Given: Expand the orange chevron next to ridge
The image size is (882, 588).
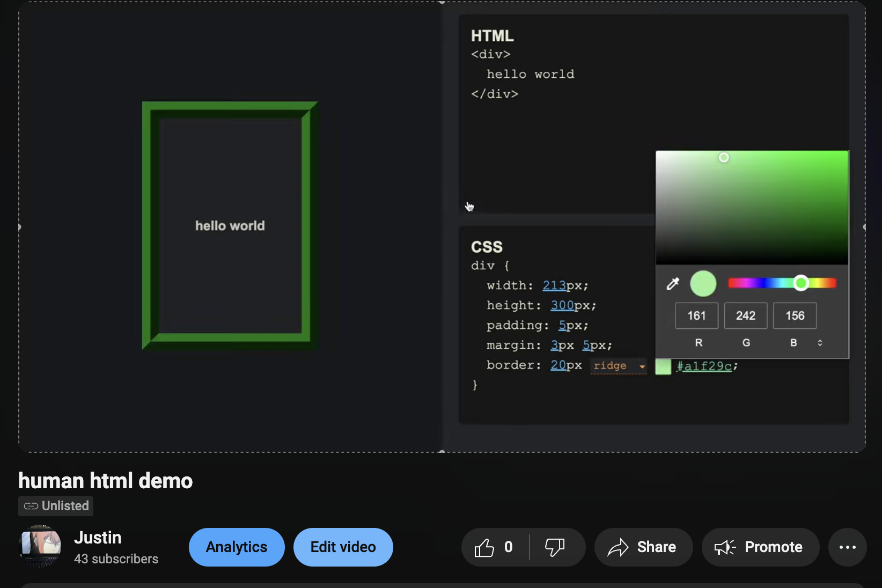Looking at the screenshot, I should point(642,367).
